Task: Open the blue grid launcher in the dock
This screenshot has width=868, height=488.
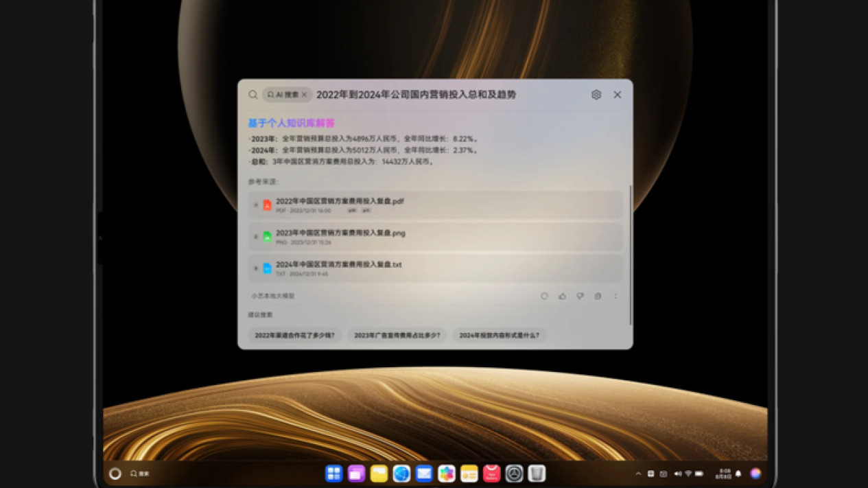Action: point(334,474)
